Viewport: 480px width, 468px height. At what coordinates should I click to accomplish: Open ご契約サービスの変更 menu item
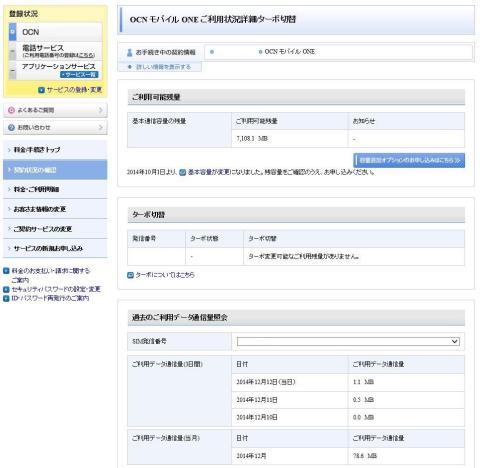(55, 229)
